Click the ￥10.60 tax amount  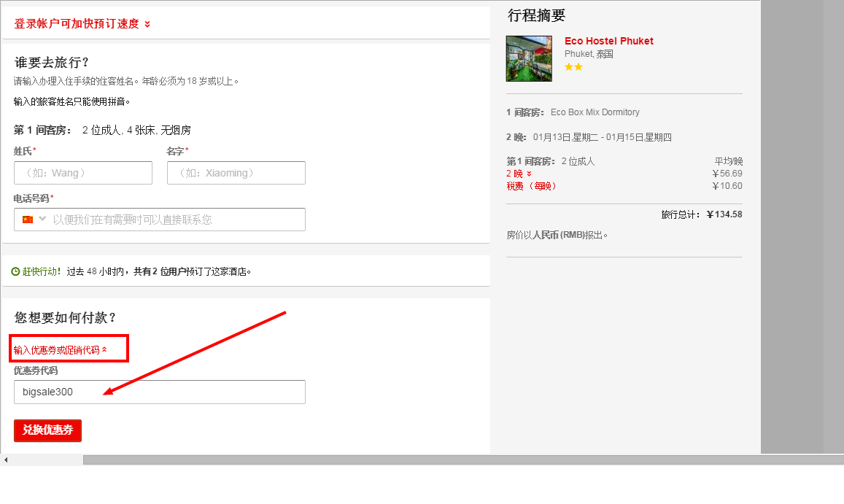727,186
